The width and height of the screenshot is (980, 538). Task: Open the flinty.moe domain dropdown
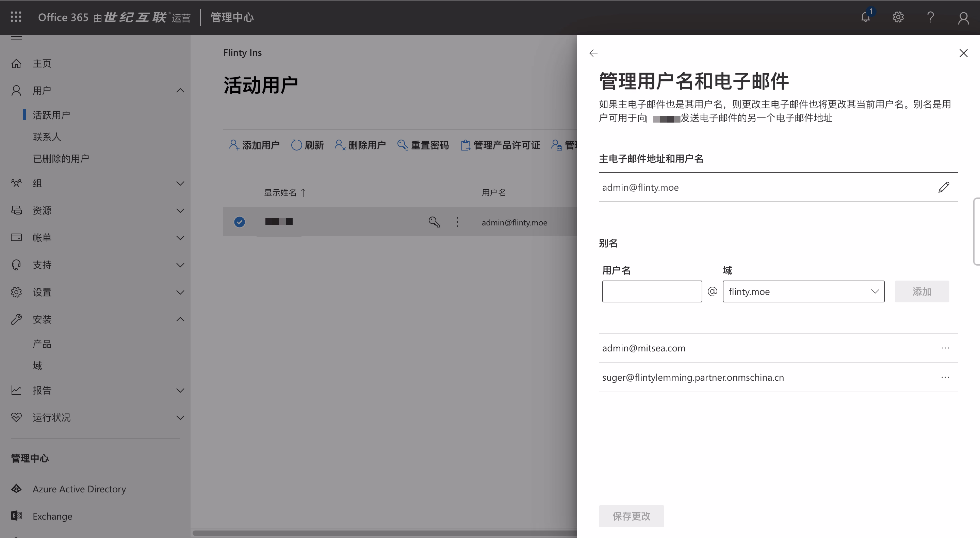(x=803, y=292)
